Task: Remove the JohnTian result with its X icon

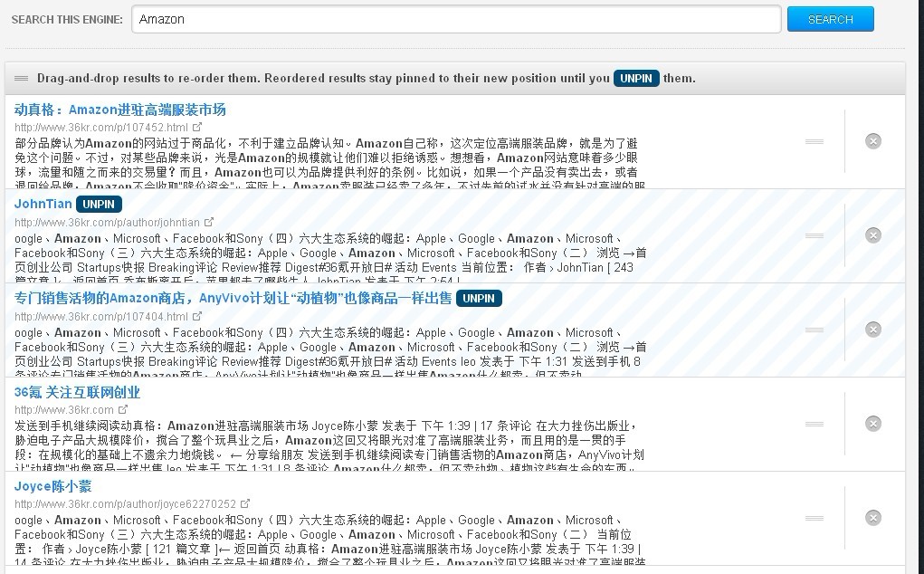Action: pos(873,235)
